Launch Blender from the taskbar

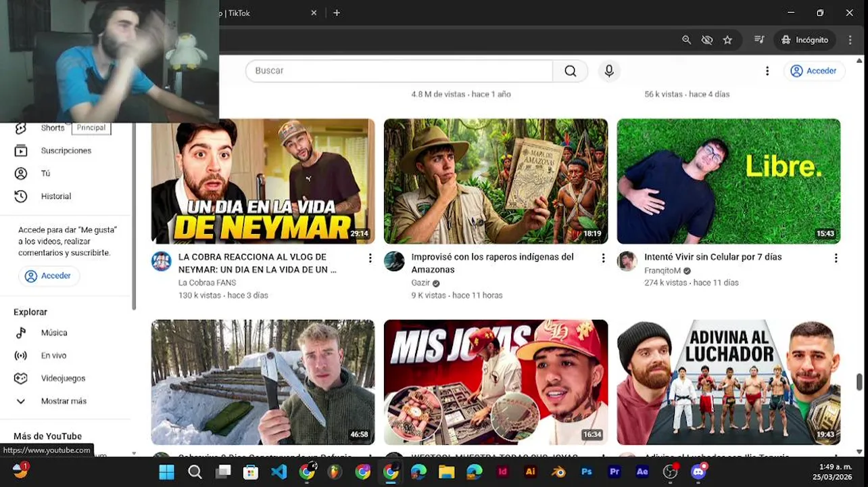[x=558, y=472]
